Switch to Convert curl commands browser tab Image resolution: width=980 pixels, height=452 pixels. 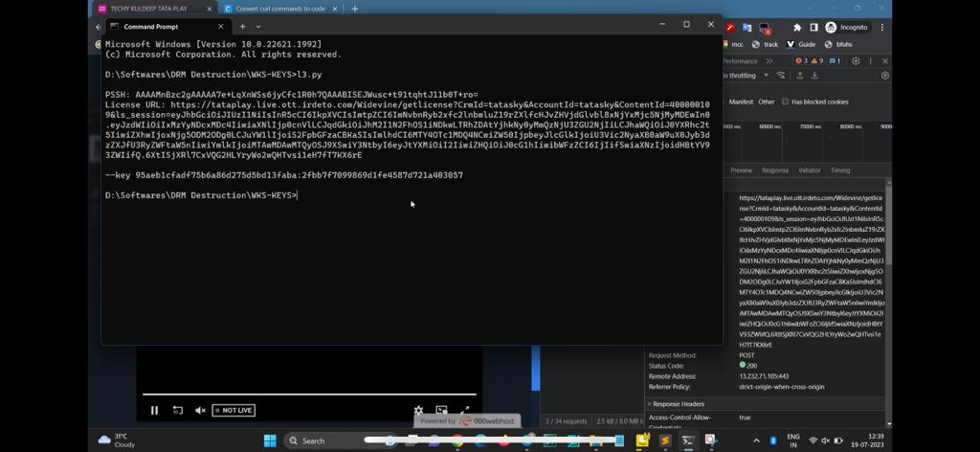point(280,9)
